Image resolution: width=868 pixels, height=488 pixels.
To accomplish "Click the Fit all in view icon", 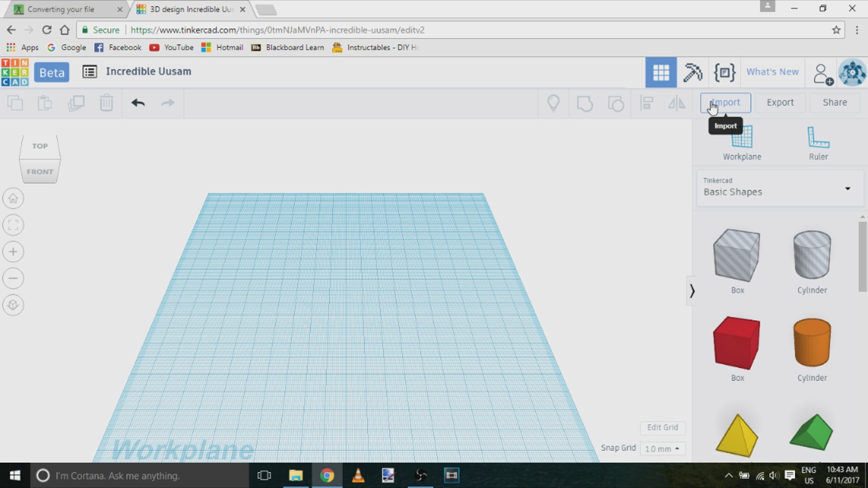I will click(13, 225).
